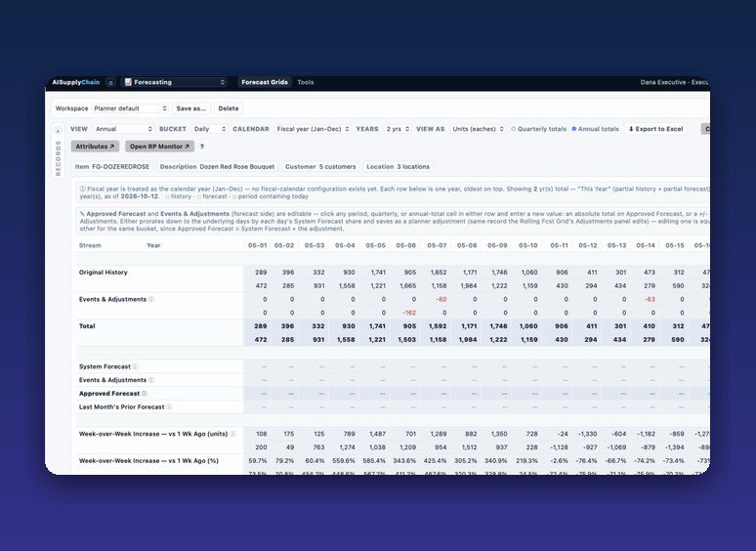Screen dimensions: 756x551
Task: Open the Dana Executive user menu
Action: 675,82
